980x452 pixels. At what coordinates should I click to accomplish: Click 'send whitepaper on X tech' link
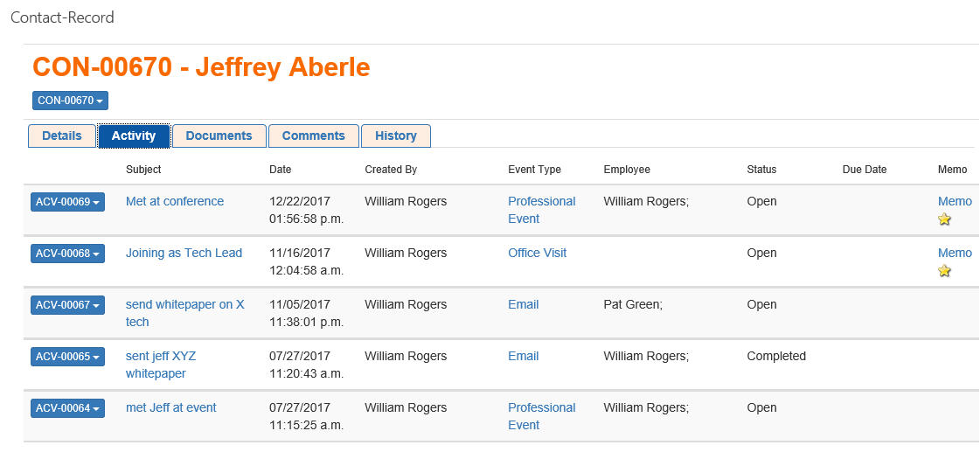tap(184, 304)
